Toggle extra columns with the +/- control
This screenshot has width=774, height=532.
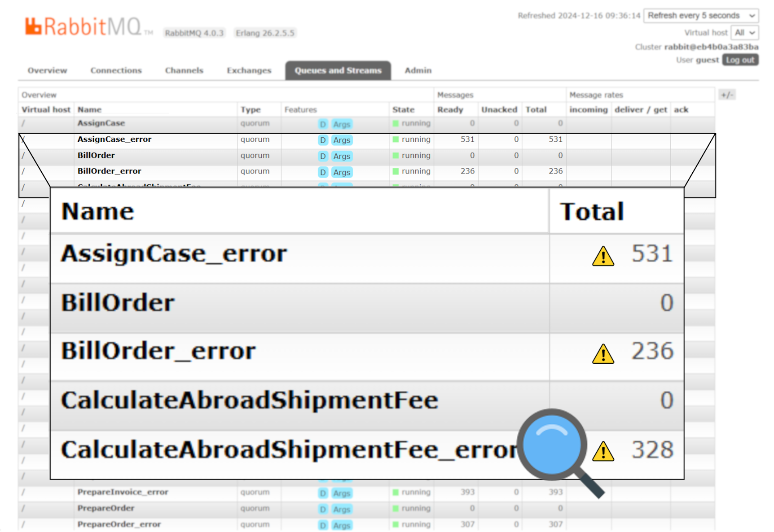pos(727,95)
